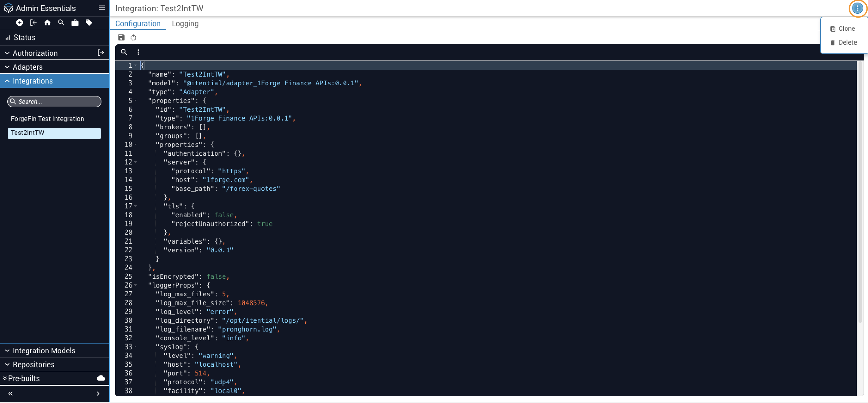Viewport: 868px width, 403px height.
Task: Go to home via house icon
Action: [47, 23]
